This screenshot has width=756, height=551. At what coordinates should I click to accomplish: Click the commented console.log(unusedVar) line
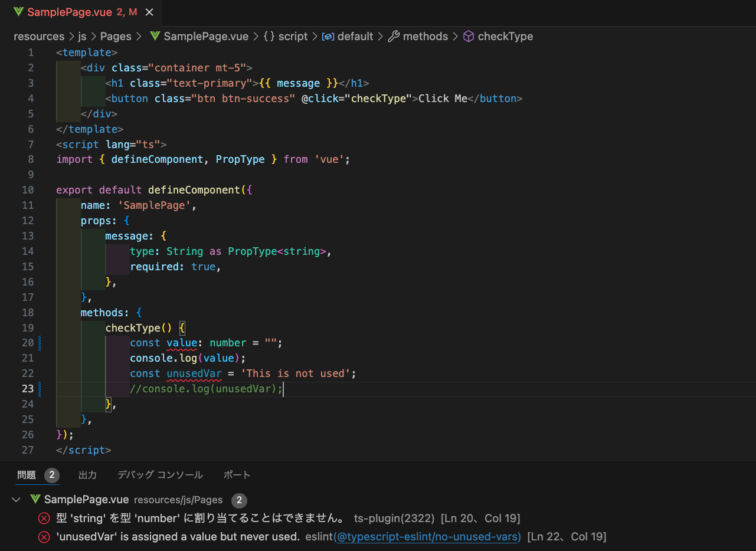click(207, 389)
